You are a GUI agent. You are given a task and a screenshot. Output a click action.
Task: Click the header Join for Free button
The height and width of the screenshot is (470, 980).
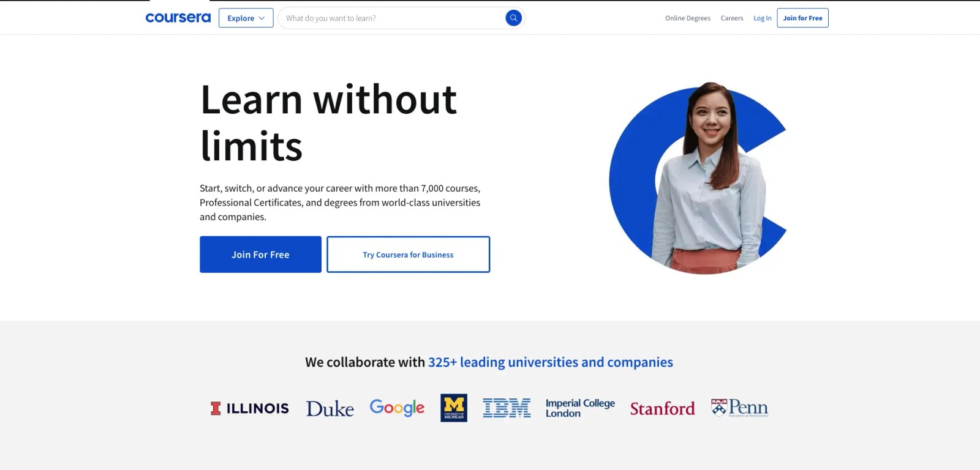802,18
